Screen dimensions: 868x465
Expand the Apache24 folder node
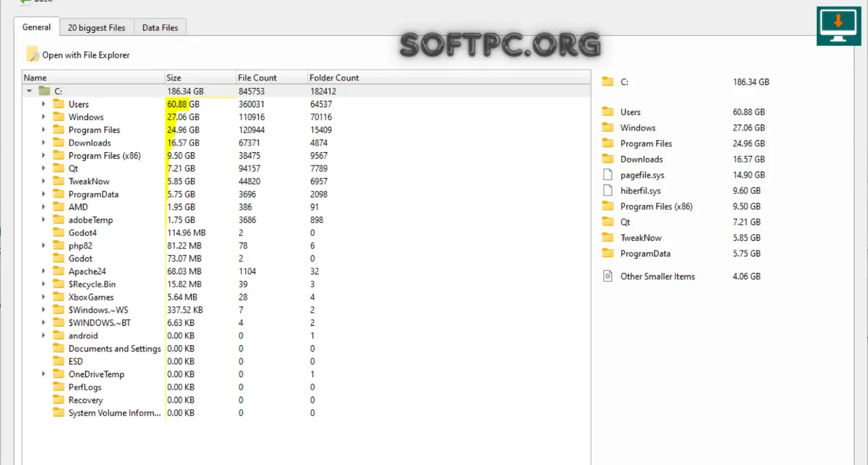click(43, 271)
